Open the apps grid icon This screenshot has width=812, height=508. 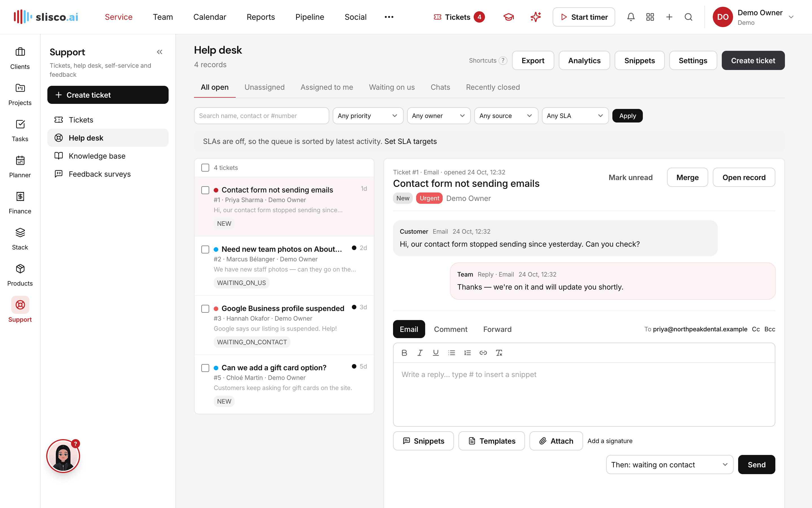[x=650, y=17]
